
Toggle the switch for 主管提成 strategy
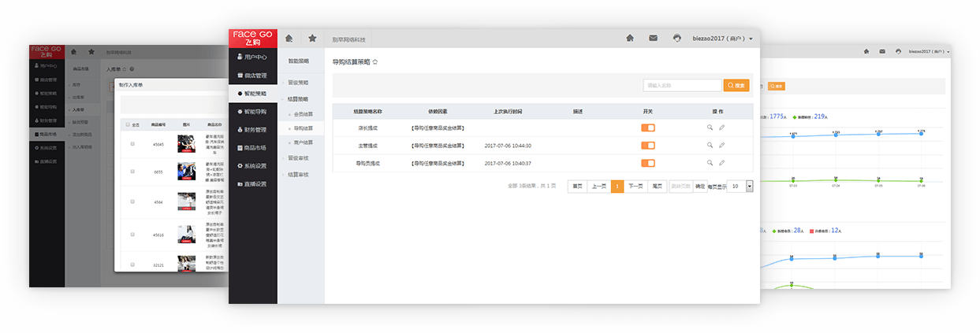648,146
